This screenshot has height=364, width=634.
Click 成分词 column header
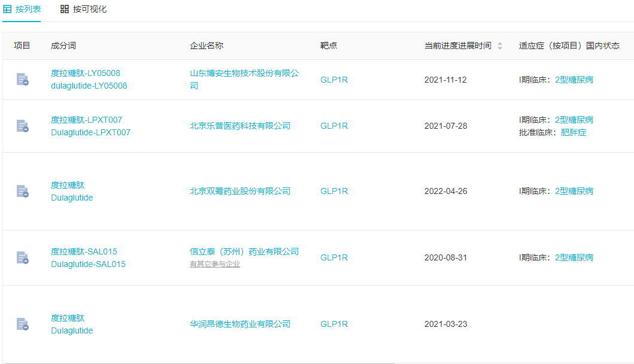pyautogui.click(x=63, y=45)
